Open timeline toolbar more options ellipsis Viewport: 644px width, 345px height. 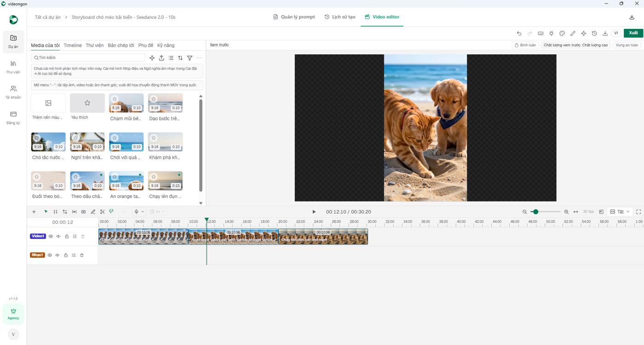coord(124,212)
